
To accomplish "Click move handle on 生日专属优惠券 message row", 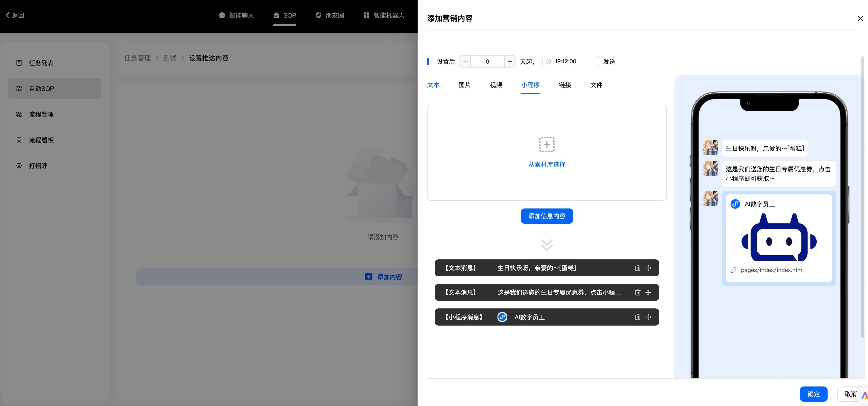I will pyautogui.click(x=648, y=292).
